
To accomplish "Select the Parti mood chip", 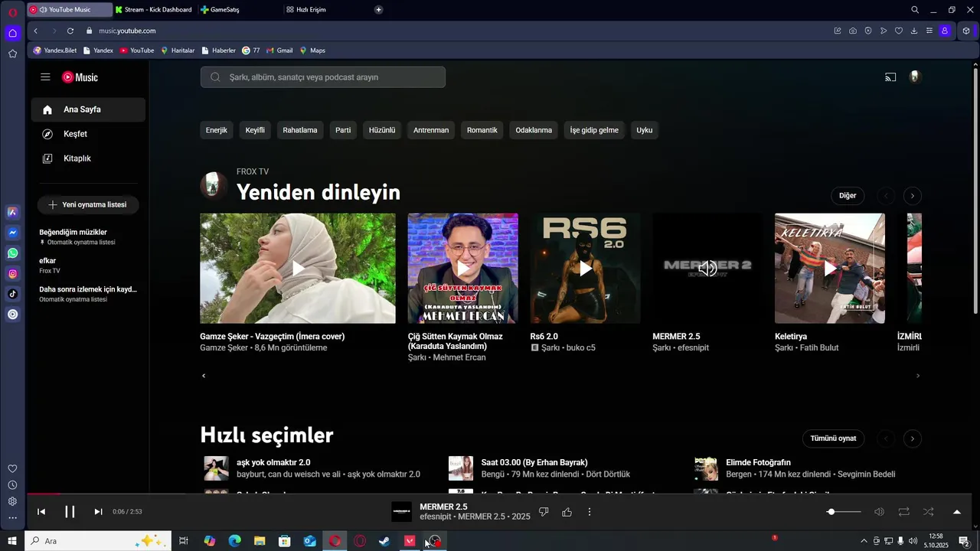I will point(343,130).
